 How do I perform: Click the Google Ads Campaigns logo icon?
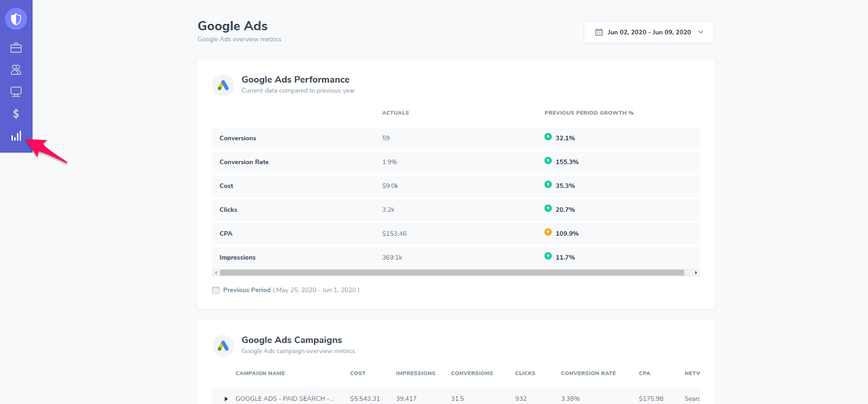[x=223, y=346]
